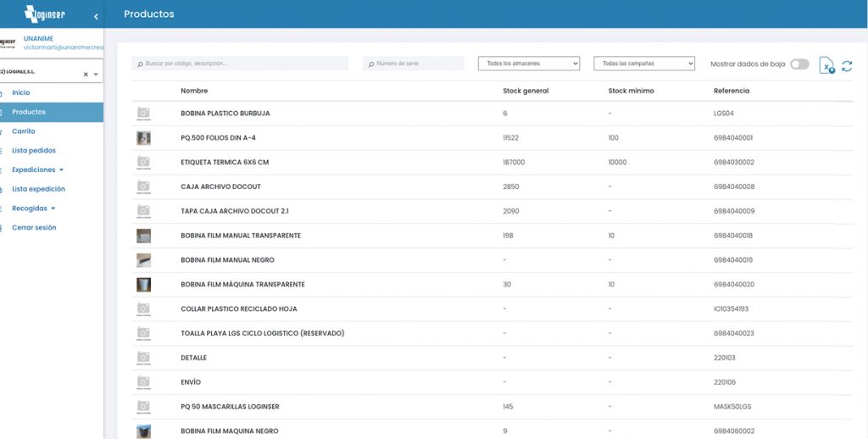Go to Inicio in the sidebar
Viewport: 868px width, 439px height.
click(21, 92)
